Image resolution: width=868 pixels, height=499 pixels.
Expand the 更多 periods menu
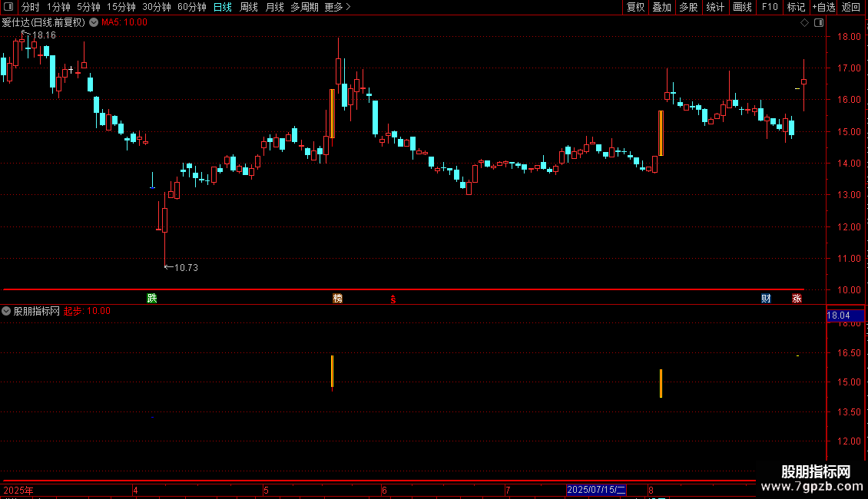coord(337,7)
